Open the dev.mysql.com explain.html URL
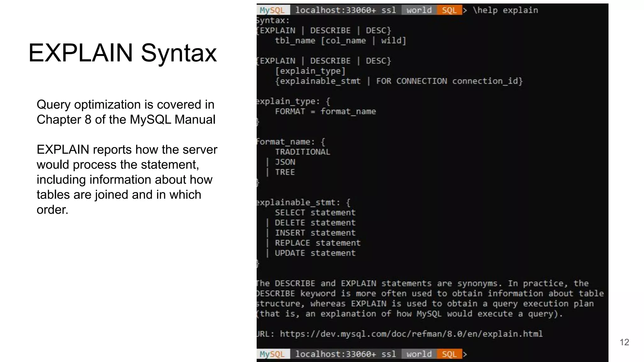 (x=411, y=334)
